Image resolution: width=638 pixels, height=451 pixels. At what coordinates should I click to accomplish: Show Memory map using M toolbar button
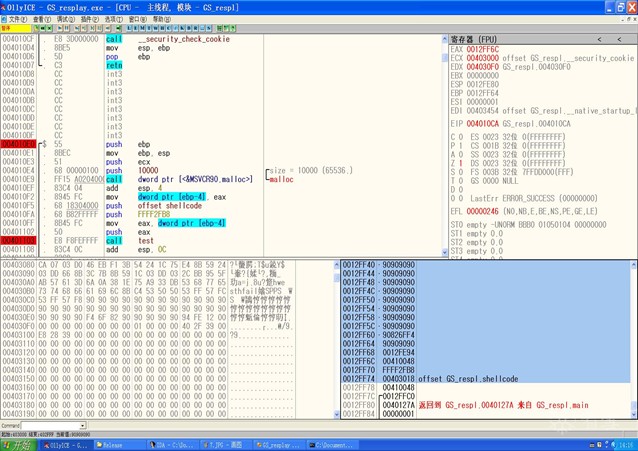coord(140,28)
